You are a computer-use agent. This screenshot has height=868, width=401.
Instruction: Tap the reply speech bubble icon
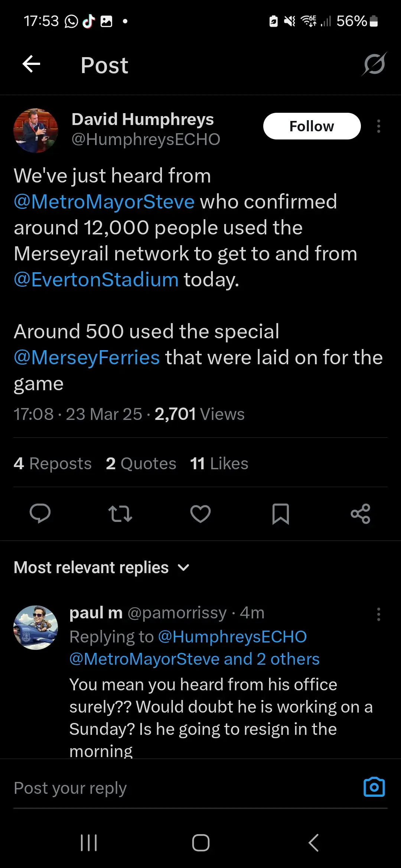[40, 514]
